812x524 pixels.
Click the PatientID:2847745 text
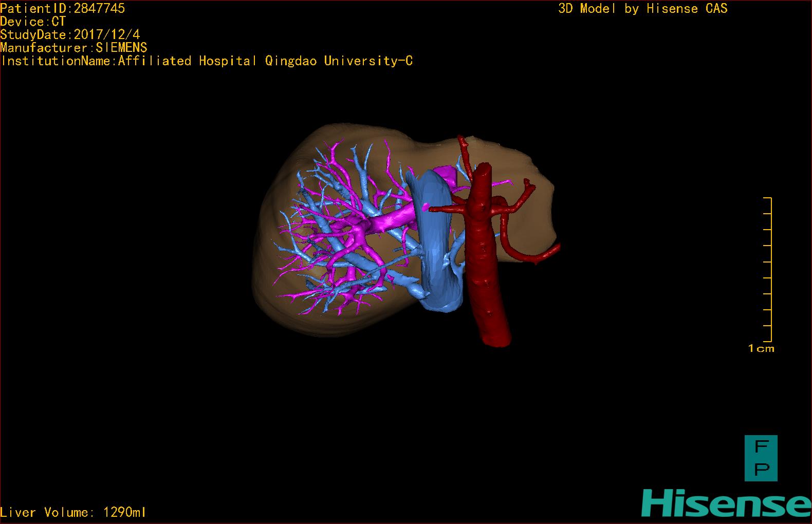coord(62,8)
